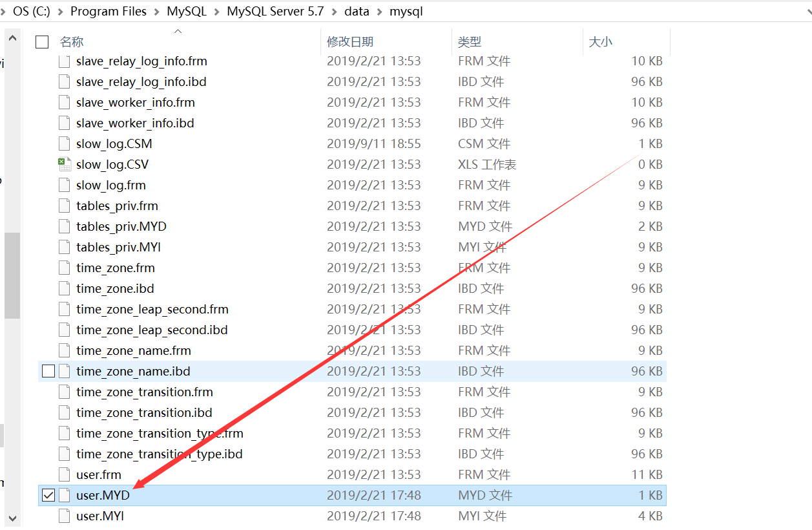This screenshot has width=812, height=530.
Task: Click the mysql breadcrumb segment
Action: [406, 12]
